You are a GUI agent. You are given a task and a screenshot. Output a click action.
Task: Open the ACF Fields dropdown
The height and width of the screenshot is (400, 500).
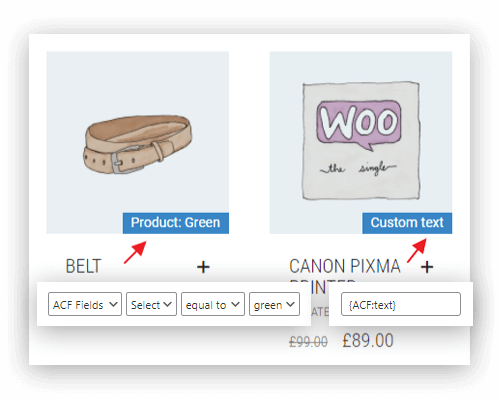tap(85, 304)
